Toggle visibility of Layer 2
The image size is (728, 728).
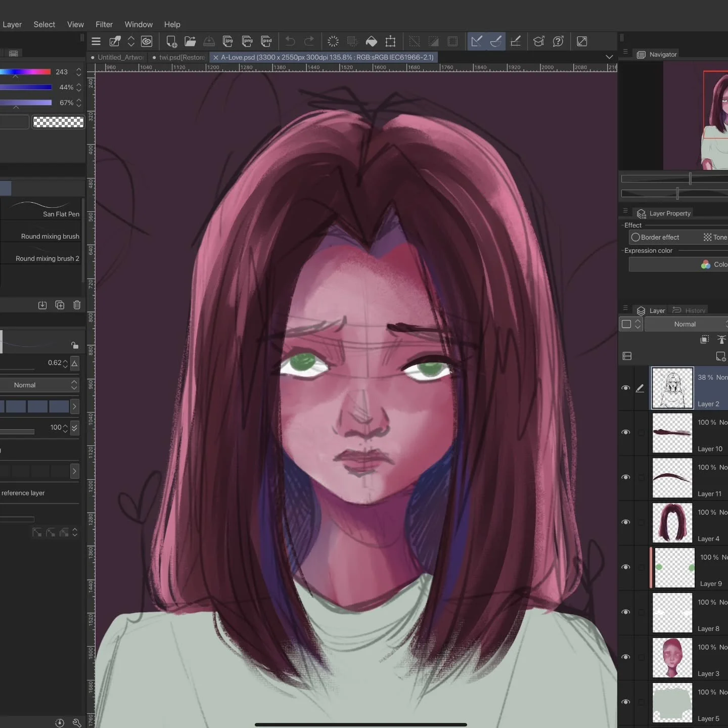(625, 388)
